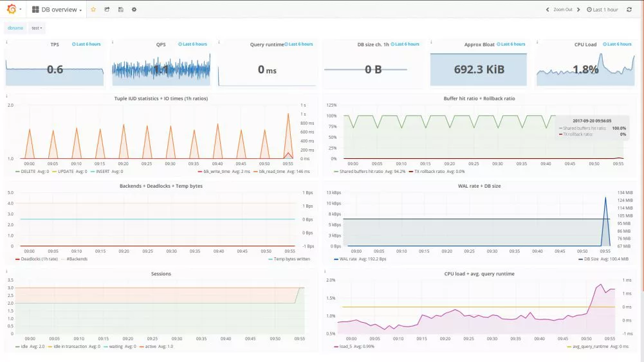Show info icon on Approx Bloat panel

(431, 41)
